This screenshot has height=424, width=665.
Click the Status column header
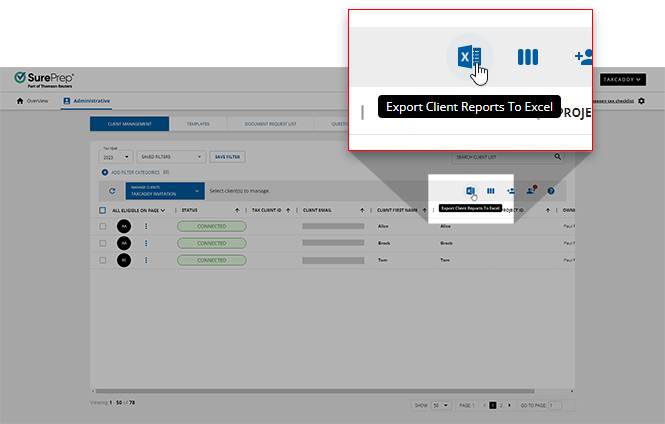pos(189,210)
